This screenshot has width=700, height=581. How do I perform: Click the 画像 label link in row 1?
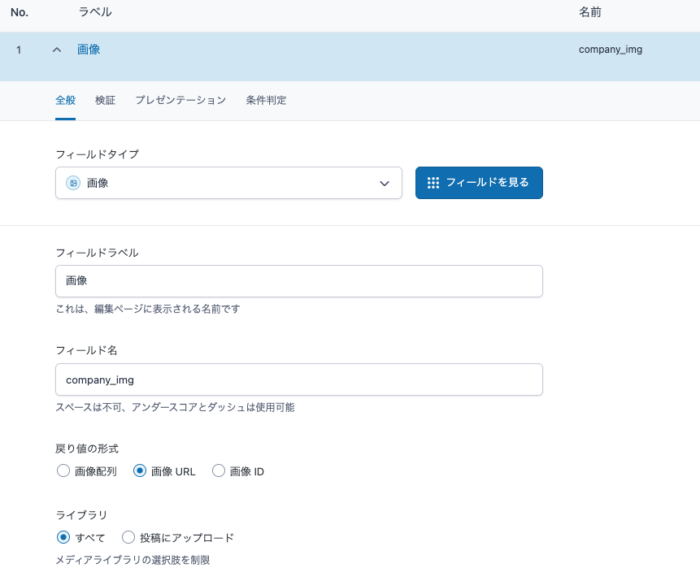pyautogui.click(x=89, y=49)
